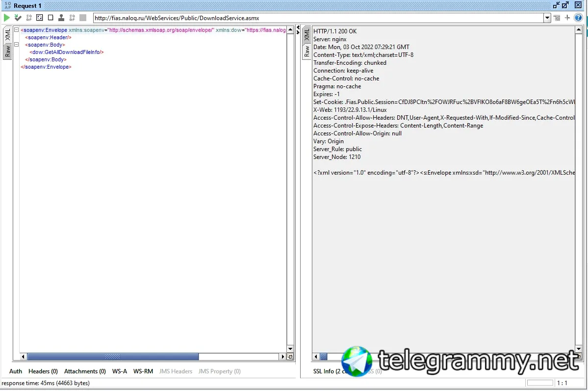Click the request horizontal scrollbar thumb

click(113, 357)
